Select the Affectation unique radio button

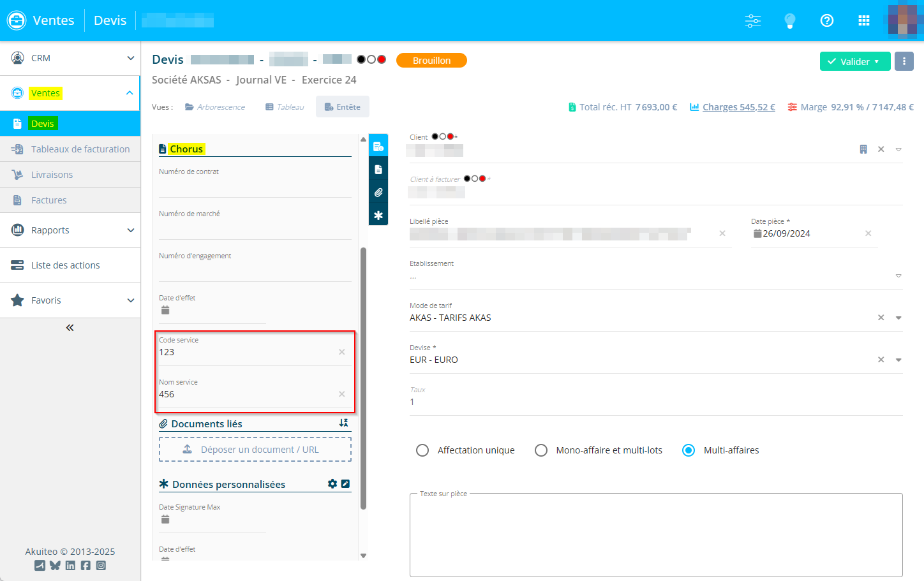[x=422, y=450]
